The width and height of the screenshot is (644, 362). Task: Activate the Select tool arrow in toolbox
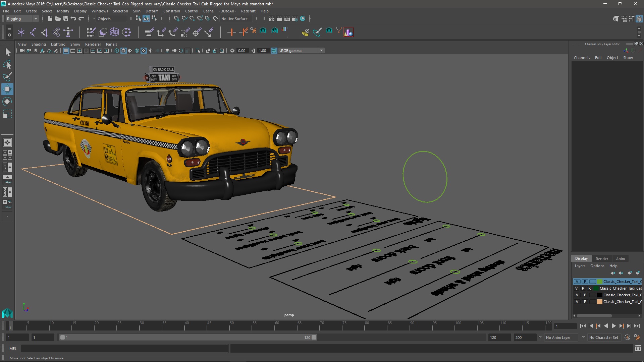7,52
